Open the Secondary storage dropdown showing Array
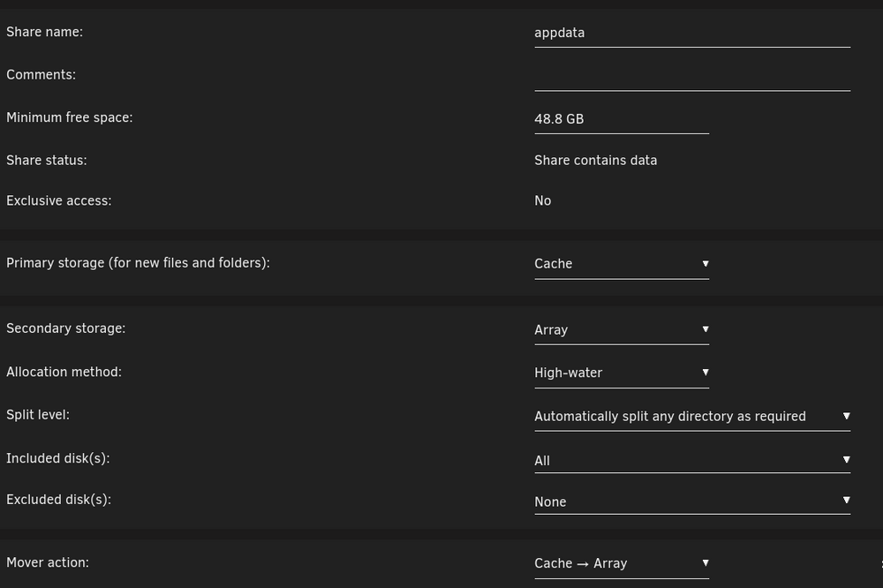 622,330
